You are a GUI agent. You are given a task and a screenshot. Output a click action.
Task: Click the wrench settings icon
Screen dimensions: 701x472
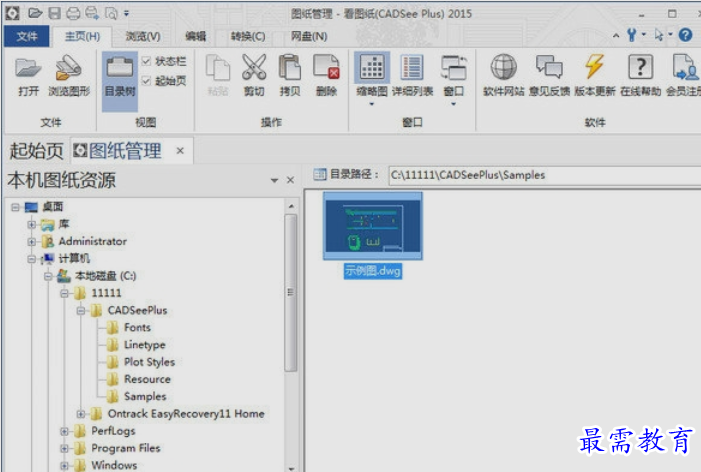point(631,35)
